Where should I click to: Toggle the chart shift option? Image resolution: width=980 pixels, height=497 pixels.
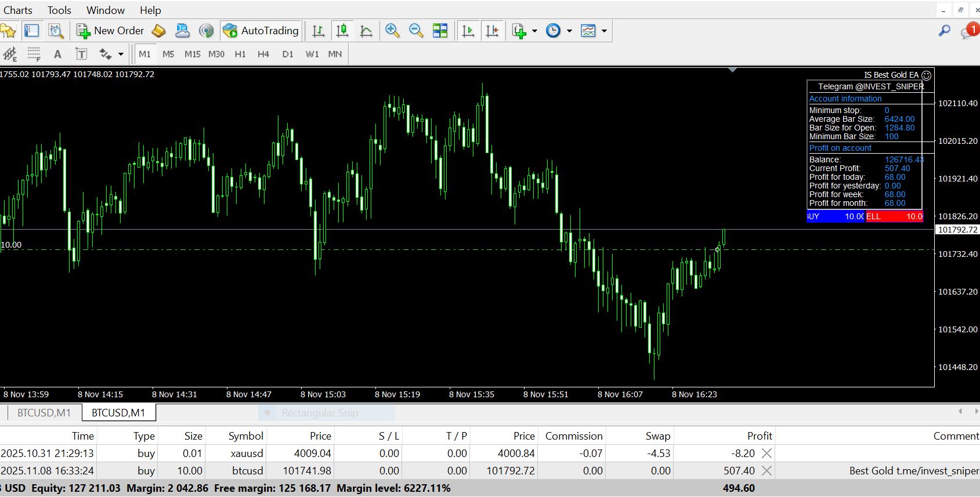pos(492,31)
